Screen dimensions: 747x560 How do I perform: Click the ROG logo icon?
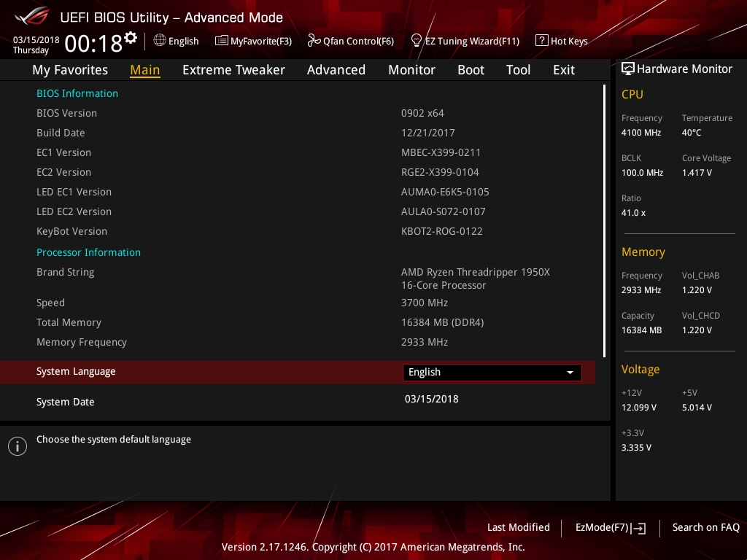[31, 17]
